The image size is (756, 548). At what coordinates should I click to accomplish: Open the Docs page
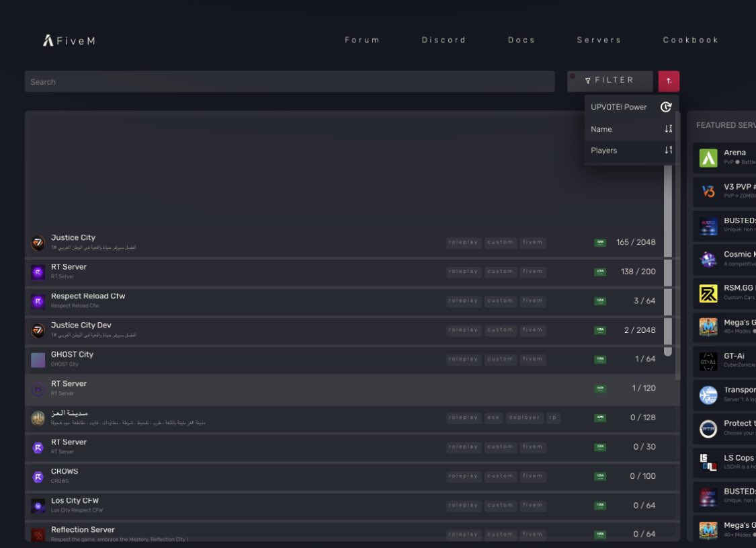pos(521,40)
